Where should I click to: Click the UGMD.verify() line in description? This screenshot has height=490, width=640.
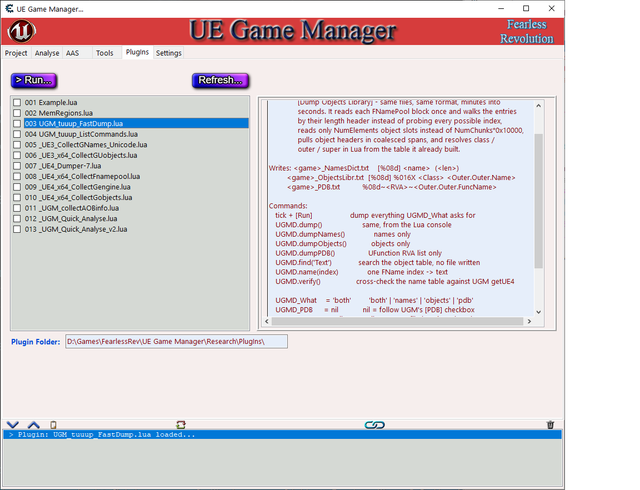tap(395, 282)
